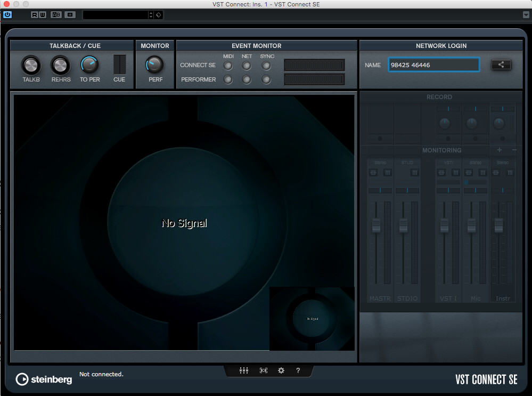The image size is (532, 396).
Task: Toggle fullscreen video icon in bottom toolbar
Action: point(263,370)
